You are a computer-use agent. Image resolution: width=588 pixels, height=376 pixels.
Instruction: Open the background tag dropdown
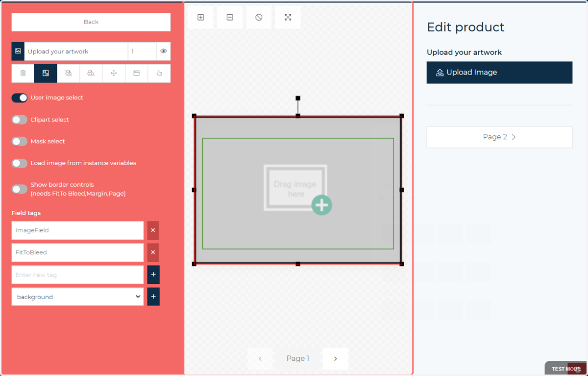77,297
